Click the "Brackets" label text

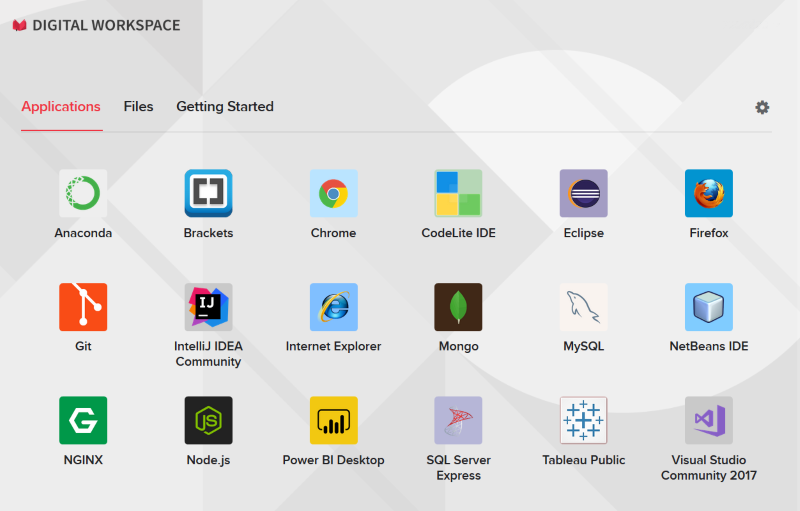pos(208,233)
